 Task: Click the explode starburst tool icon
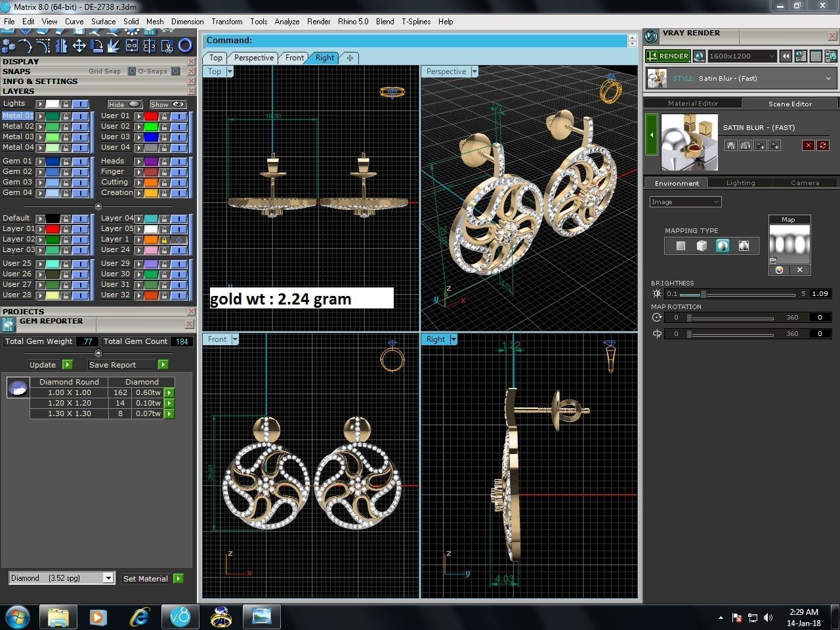coord(114,45)
